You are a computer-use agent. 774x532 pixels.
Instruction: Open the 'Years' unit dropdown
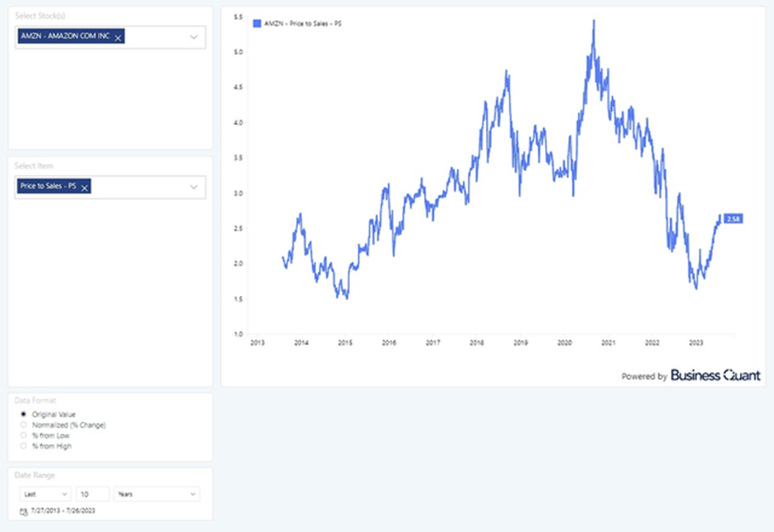pyautogui.click(x=157, y=494)
